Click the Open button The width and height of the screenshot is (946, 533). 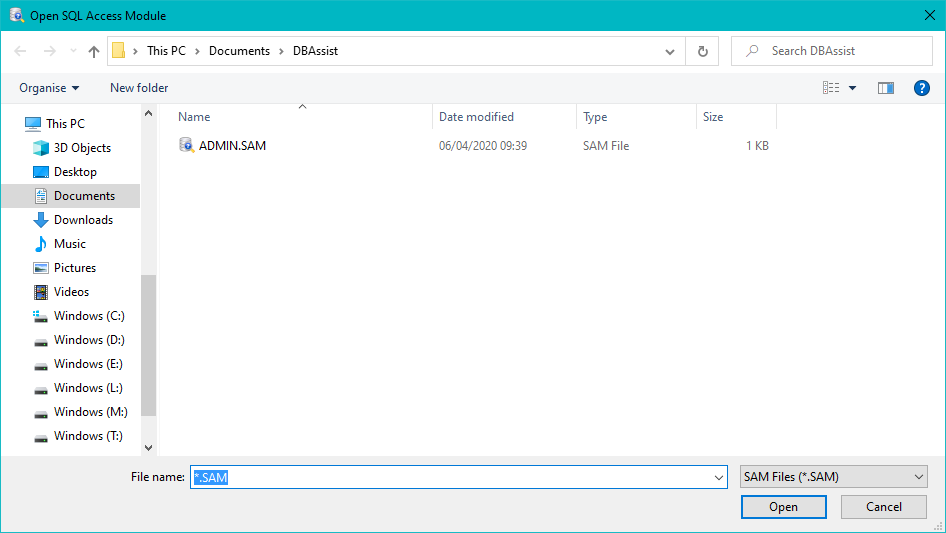click(783, 507)
